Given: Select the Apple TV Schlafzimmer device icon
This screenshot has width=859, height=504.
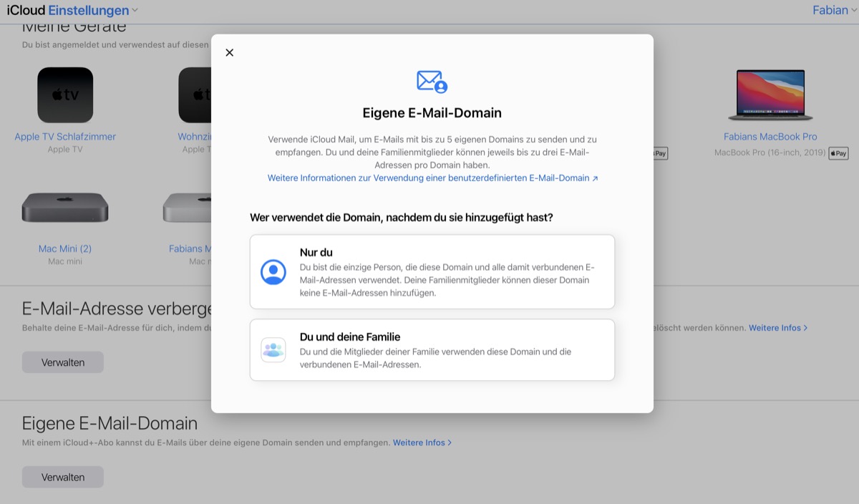Looking at the screenshot, I should pyautogui.click(x=65, y=95).
